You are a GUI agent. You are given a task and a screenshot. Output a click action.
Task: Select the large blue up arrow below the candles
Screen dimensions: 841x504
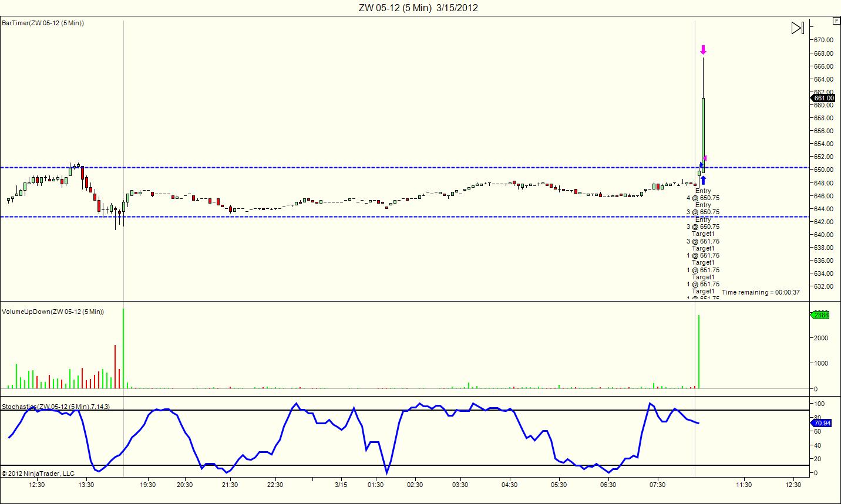point(703,180)
